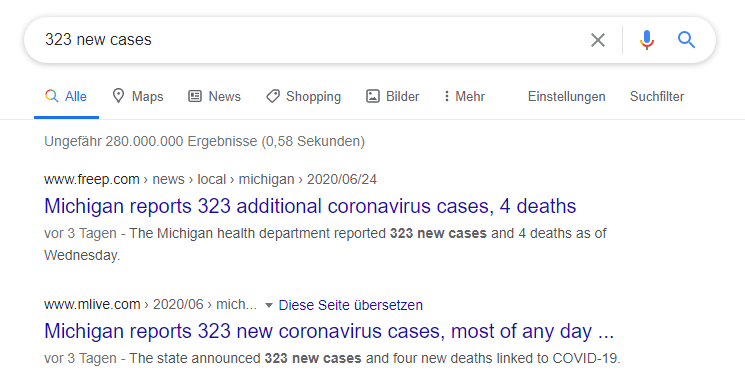745x391 pixels.
Task: Clear the search box with the X icon
Action: 598,40
